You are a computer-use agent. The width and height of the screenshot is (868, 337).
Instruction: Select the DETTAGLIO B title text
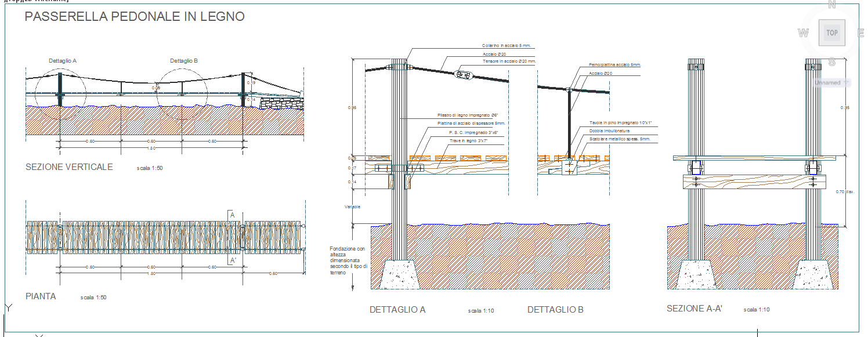pyautogui.click(x=555, y=310)
